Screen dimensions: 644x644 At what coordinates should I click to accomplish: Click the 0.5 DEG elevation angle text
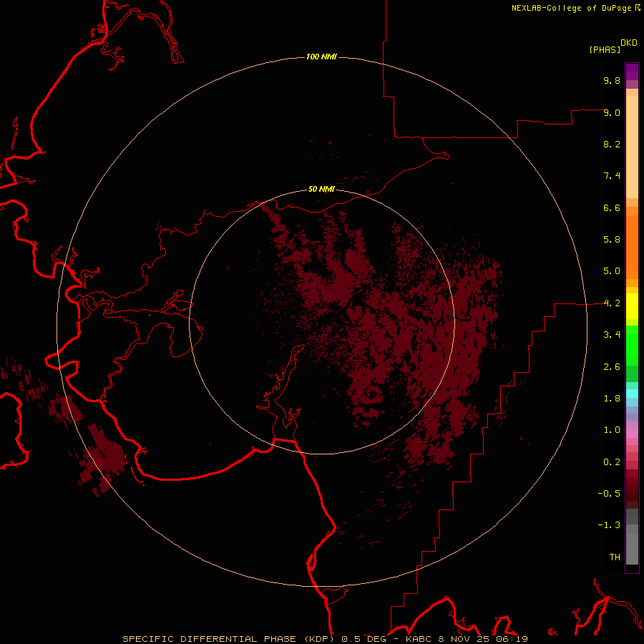click(x=364, y=639)
